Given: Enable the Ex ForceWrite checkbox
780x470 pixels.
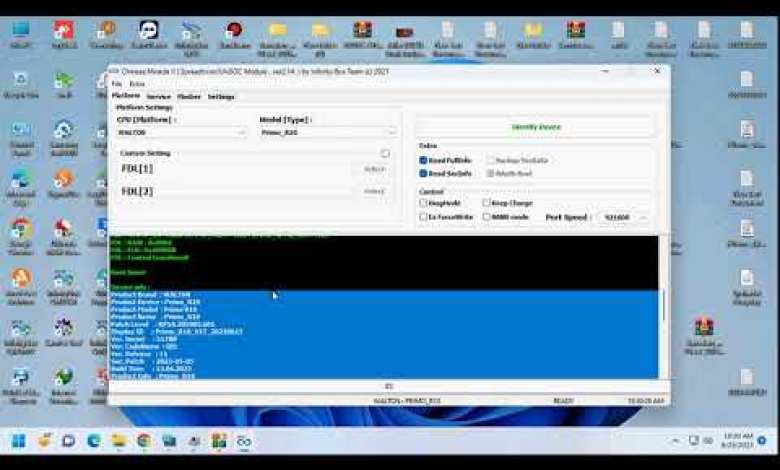Looking at the screenshot, I should 423,217.
